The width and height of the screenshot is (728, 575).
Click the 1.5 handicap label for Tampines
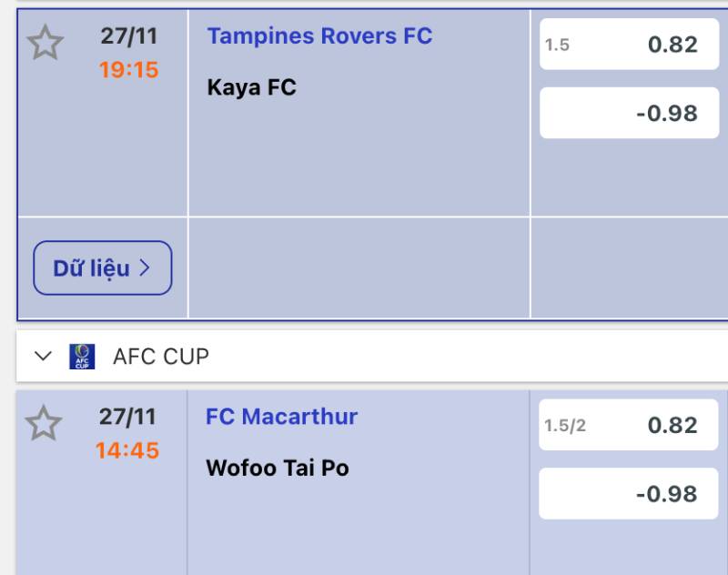557,45
